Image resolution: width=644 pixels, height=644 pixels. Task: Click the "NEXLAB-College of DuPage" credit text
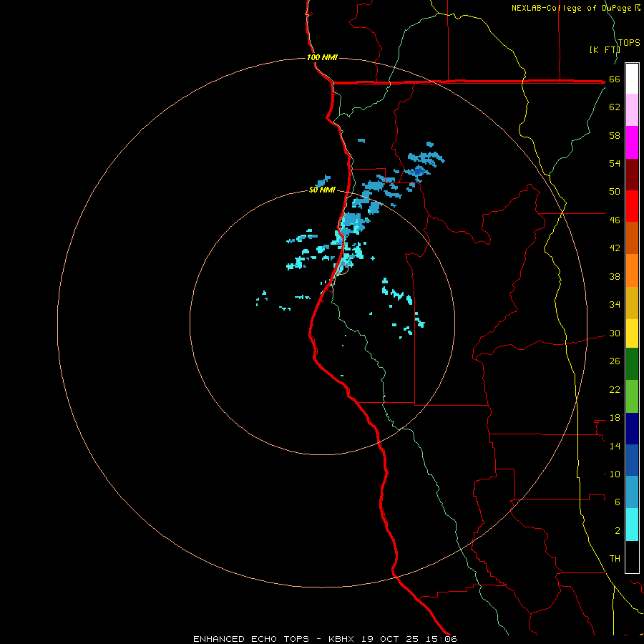coord(571,8)
